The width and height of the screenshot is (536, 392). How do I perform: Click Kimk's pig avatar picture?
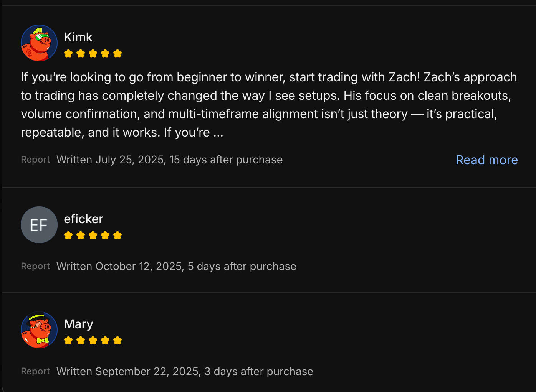(39, 43)
